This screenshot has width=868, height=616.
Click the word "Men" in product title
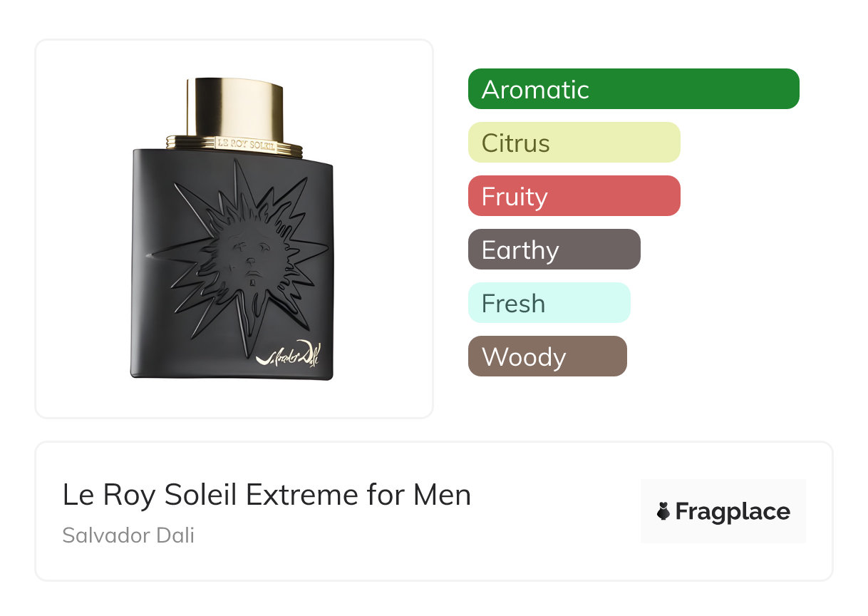tap(443, 494)
